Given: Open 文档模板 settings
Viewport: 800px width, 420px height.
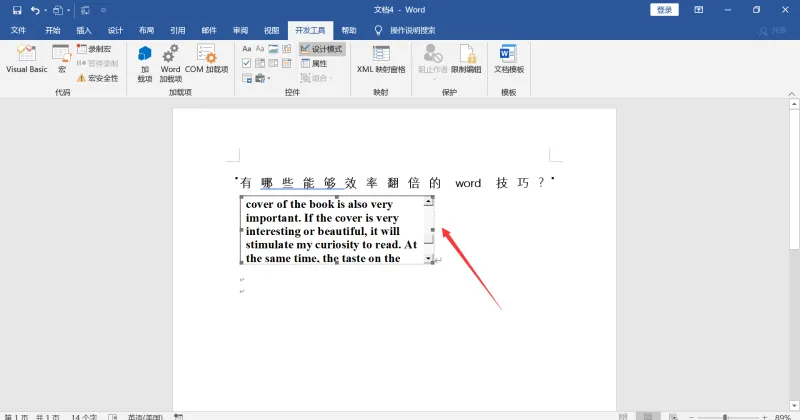Looking at the screenshot, I should [509, 59].
